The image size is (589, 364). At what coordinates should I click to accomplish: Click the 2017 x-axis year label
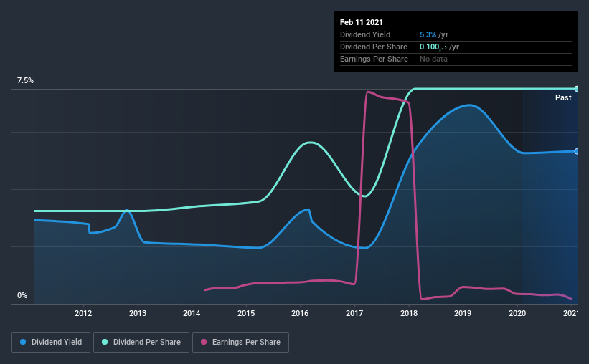click(x=354, y=313)
